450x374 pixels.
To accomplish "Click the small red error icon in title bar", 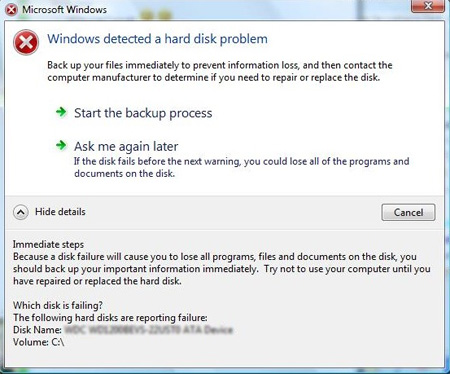I will tap(12, 10).
